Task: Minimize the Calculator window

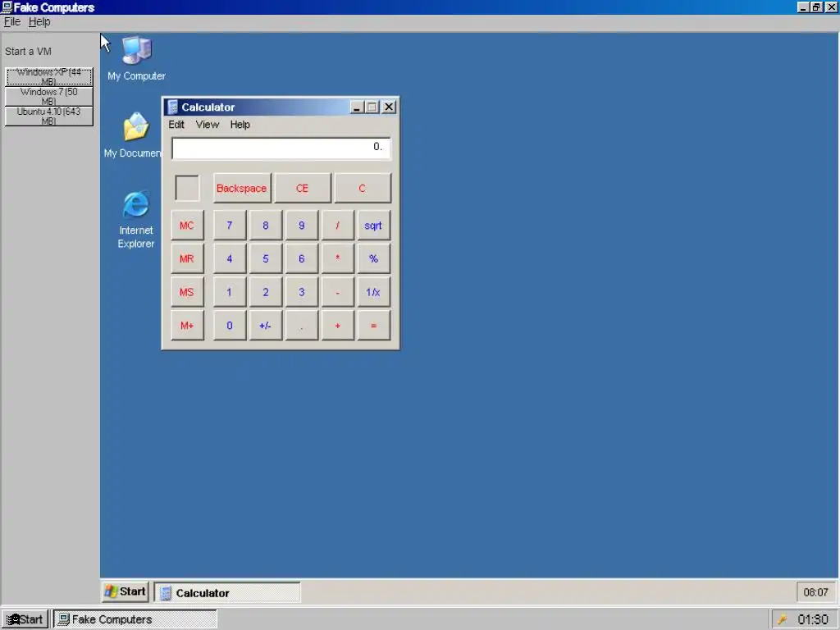Action: [x=357, y=107]
